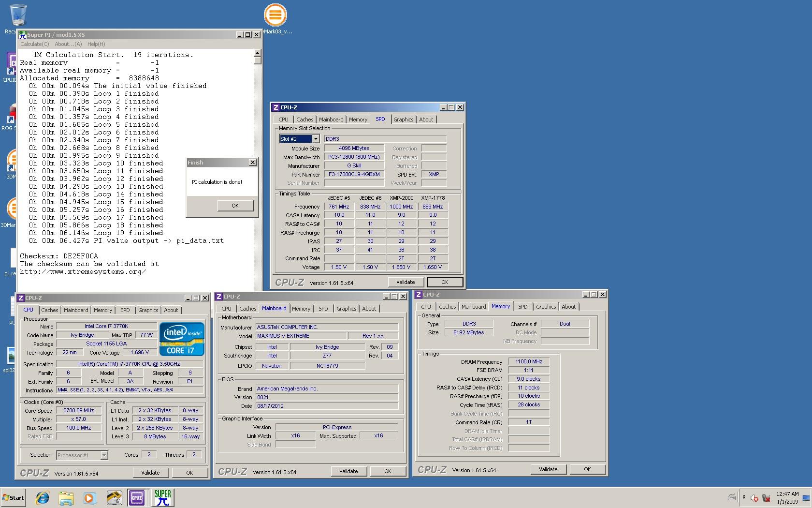Image resolution: width=812 pixels, height=508 pixels.
Task: Open About tab in SPD window
Action: point(426,120)
